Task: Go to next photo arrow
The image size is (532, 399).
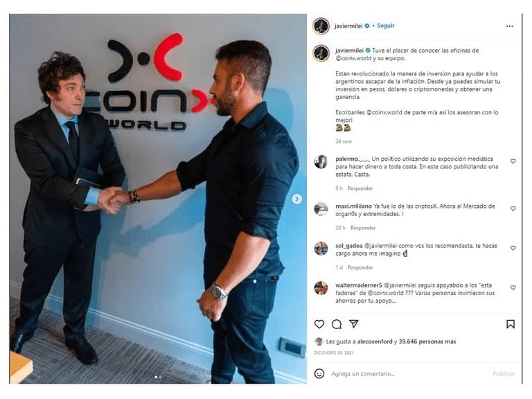Action: click(x=296, y=199)
